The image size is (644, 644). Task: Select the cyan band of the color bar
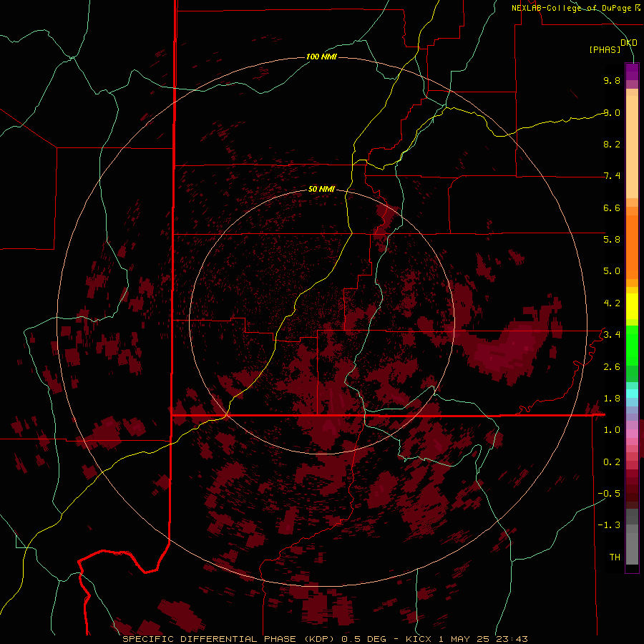point(632,394)
